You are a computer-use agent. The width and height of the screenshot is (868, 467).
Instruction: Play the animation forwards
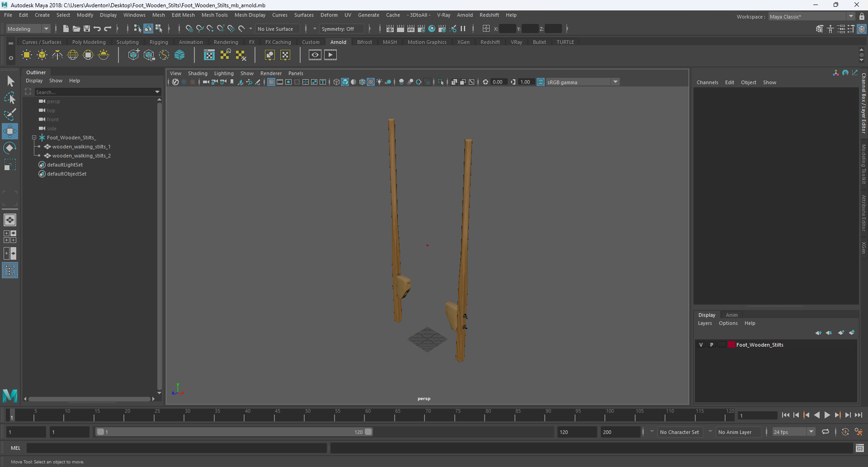pyautogui.click(x=827, y=415)
